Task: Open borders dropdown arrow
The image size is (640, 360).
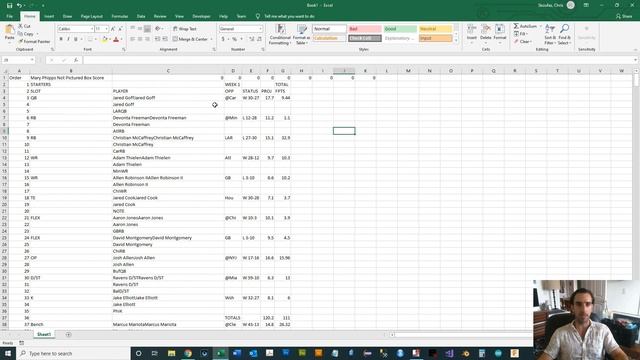Action: click(96, 39)
